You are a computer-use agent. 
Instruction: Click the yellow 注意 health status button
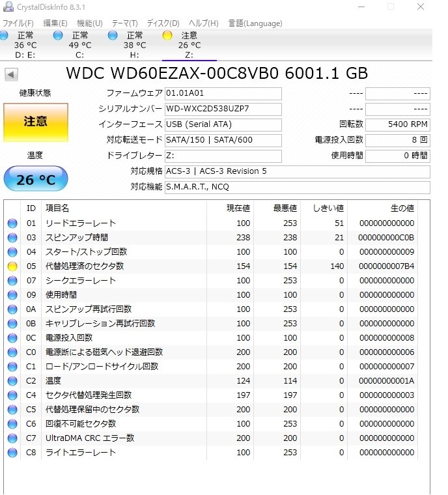36,122
